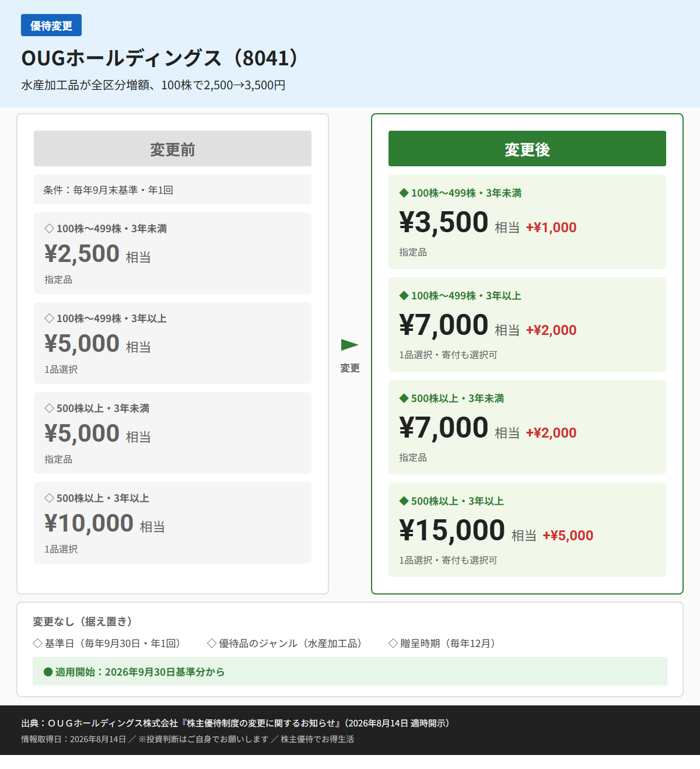
Task: Click the outline diamond beside 変更前 500株以上・3年未満
Action: [x=49, y=408]
